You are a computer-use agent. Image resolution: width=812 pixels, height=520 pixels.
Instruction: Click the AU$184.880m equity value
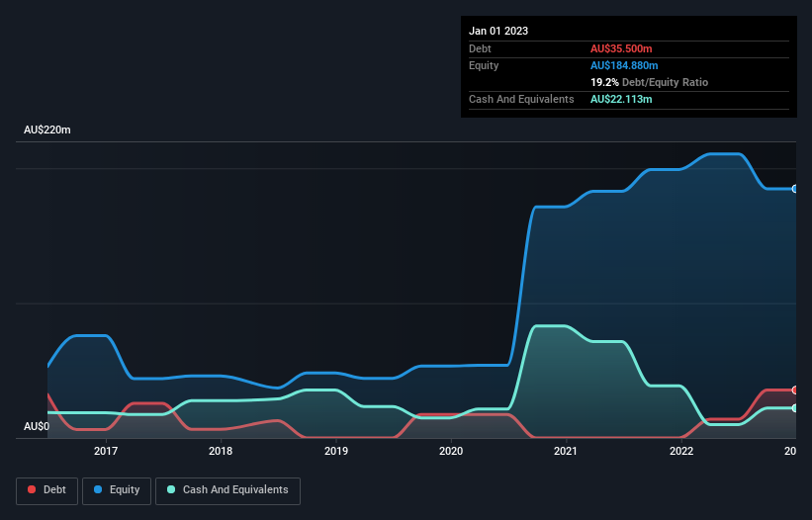624,65
